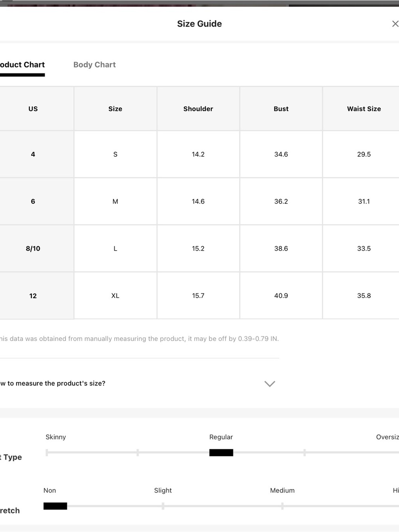Click the Waist Size column header
The image size is (399, 532).
tap(364, 109)
